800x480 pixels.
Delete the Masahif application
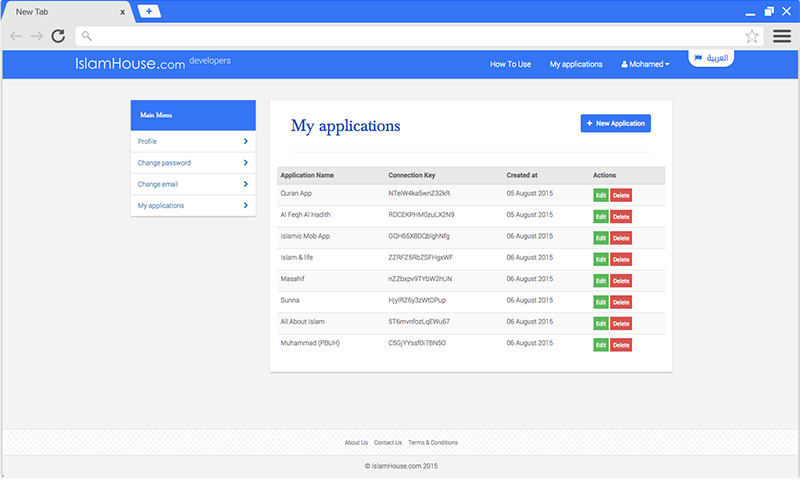[x=621, y=281]
